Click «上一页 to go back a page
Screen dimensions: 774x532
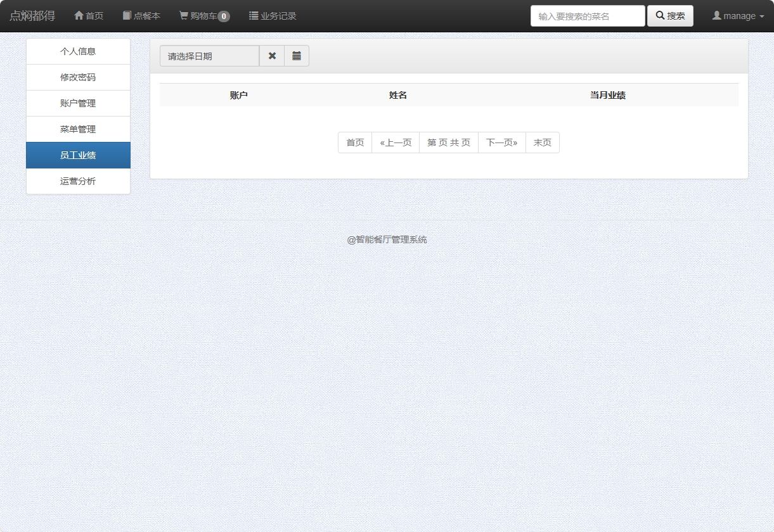[x=395, y=142]
